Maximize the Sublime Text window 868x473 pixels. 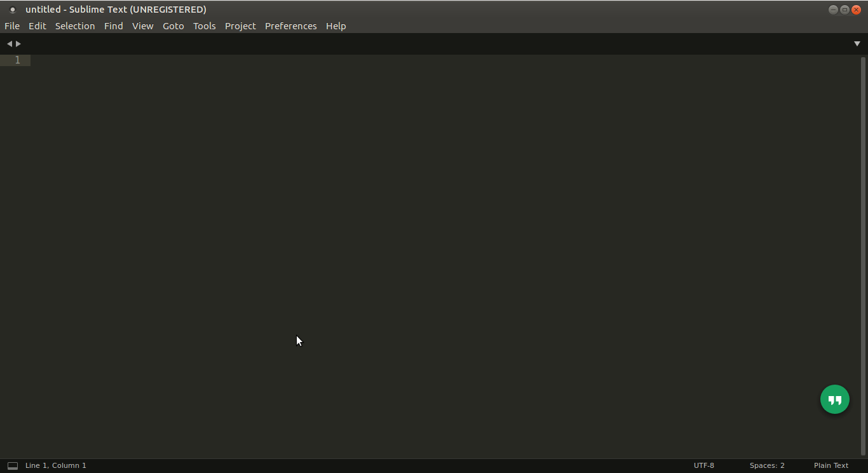click(844, 10)
